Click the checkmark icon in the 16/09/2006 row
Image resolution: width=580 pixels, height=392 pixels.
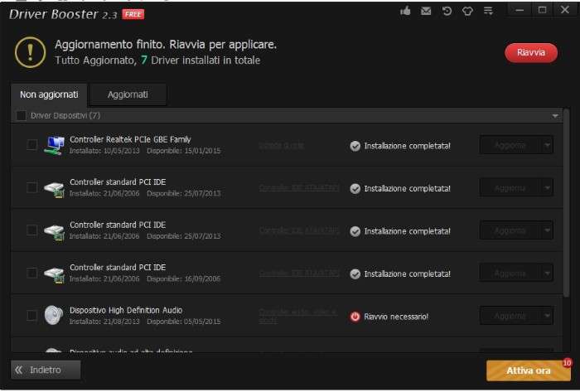coord(355,274)
